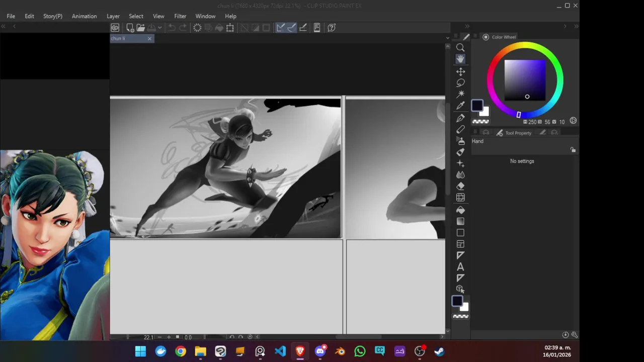Toggle Snap to Grid
Image resolution: width=644 pixels, height=362 pixels.
click(x=303, y=28)
